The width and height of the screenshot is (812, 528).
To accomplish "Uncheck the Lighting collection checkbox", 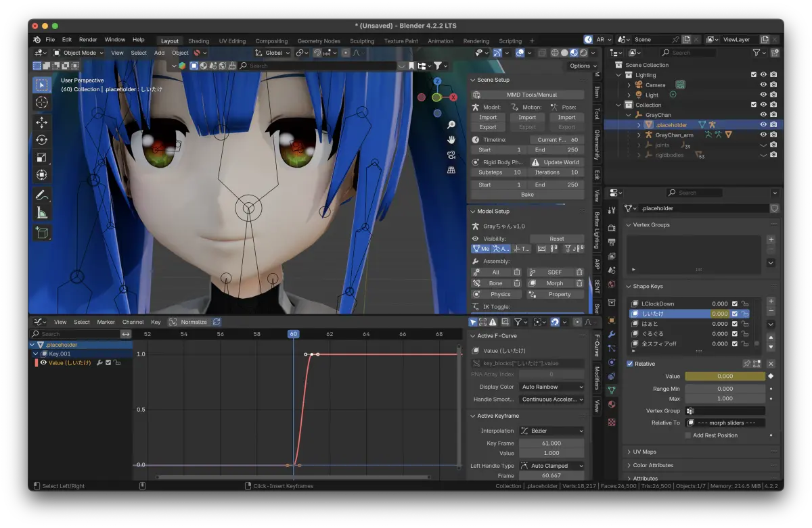I will pos(754,75).
